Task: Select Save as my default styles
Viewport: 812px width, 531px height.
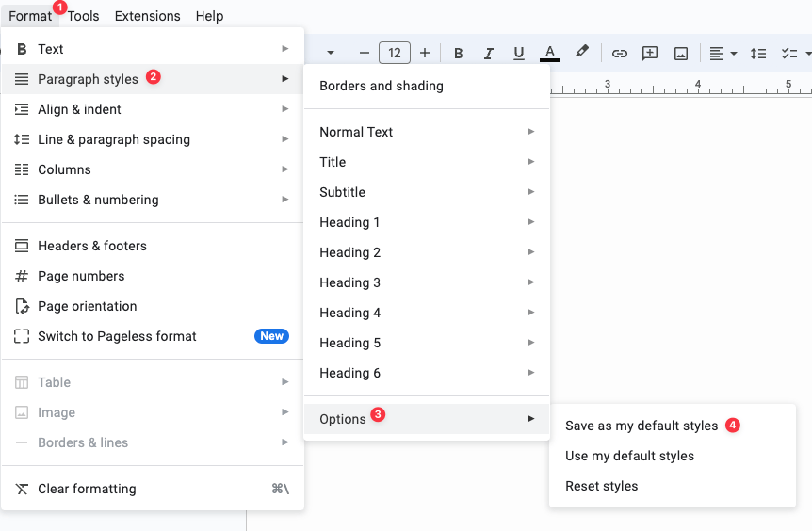Action: coord(641,426)
